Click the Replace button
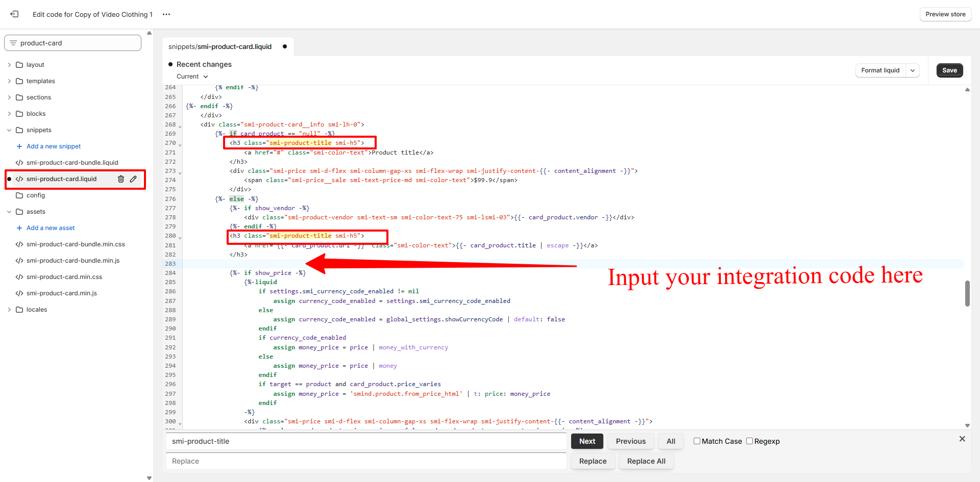This screenshot has height=482, width=980. pos(593,461)
